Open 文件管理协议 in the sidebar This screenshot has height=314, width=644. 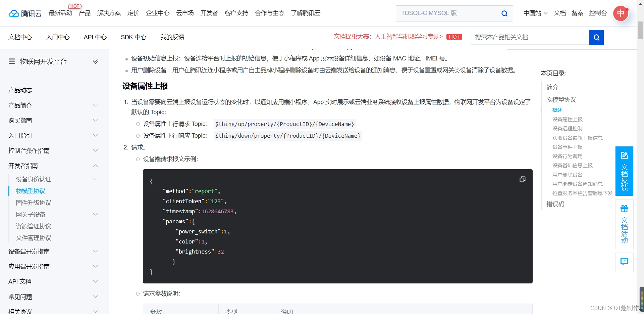[34, 238]
